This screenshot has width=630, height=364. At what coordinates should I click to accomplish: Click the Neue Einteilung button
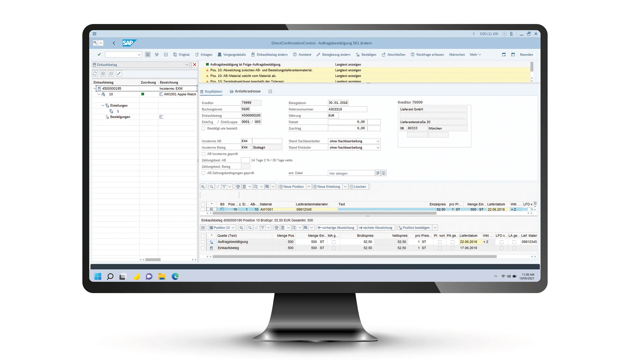click(327, 186)
